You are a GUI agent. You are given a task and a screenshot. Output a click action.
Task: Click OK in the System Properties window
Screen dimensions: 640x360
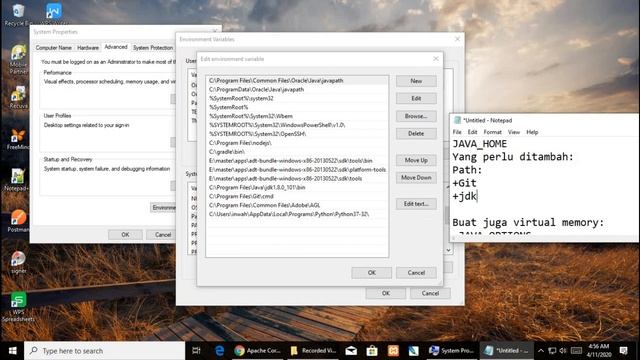point(125,235)
